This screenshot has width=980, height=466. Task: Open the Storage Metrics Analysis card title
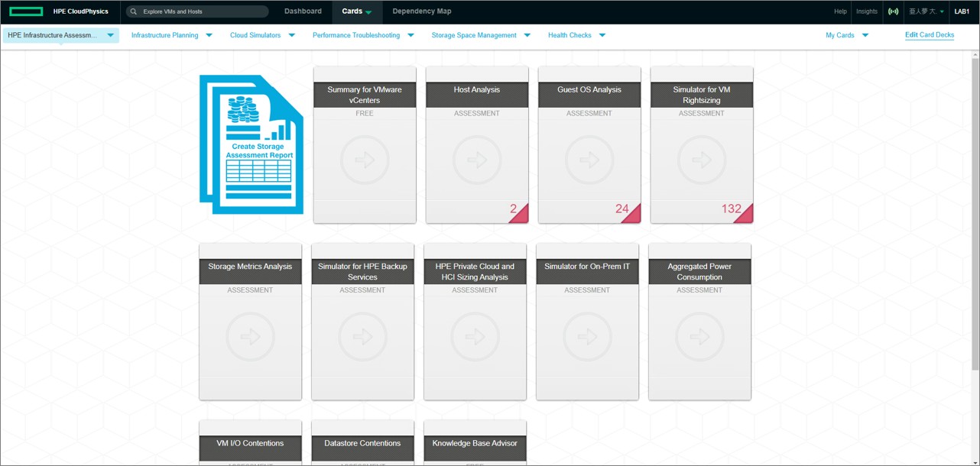pos(251,271)
